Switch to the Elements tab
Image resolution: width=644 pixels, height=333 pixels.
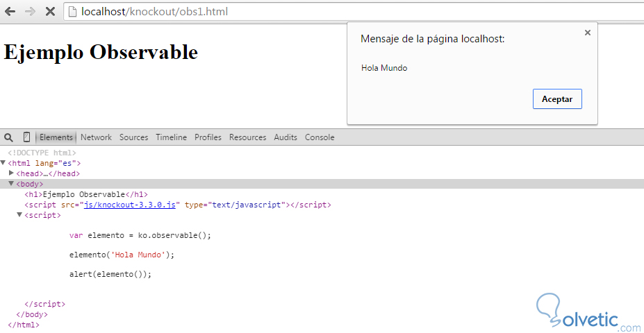[56, 137]
